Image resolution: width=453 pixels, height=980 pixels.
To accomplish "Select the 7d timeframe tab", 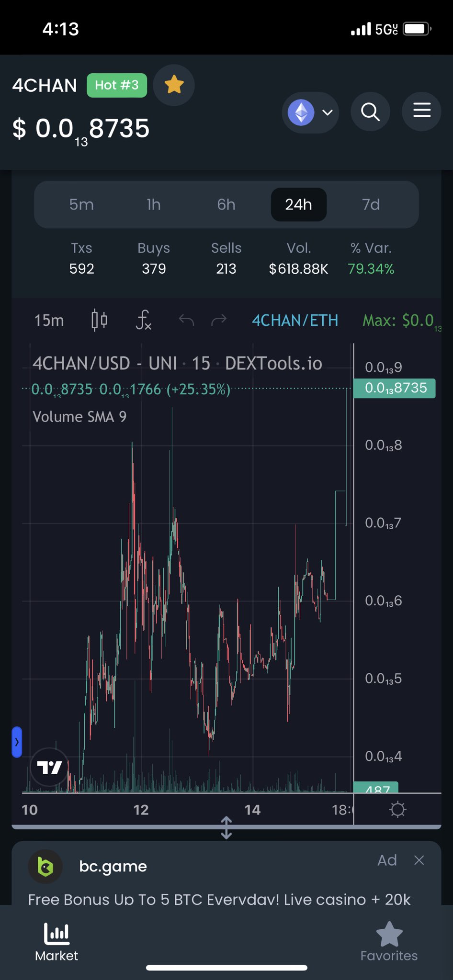I will point(371,204).
